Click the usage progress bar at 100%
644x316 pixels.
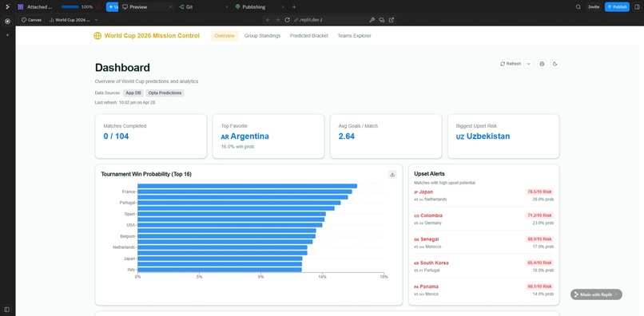tap(70, 7)
